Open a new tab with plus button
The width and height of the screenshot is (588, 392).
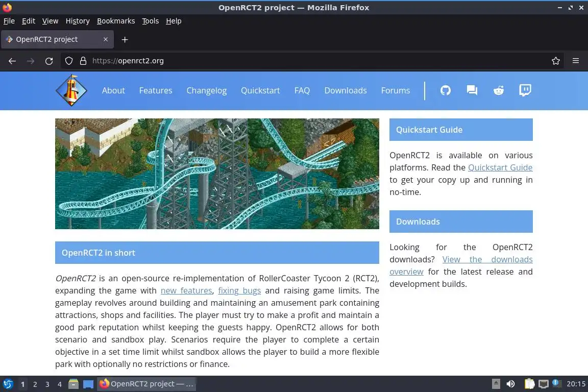pyautogui.click(x=125, y=39)
